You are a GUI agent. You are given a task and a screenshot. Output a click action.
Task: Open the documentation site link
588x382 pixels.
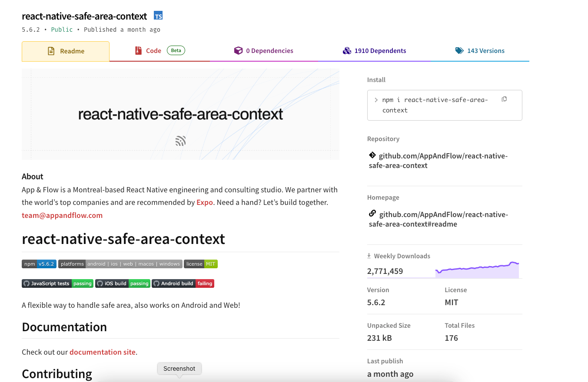103,352
